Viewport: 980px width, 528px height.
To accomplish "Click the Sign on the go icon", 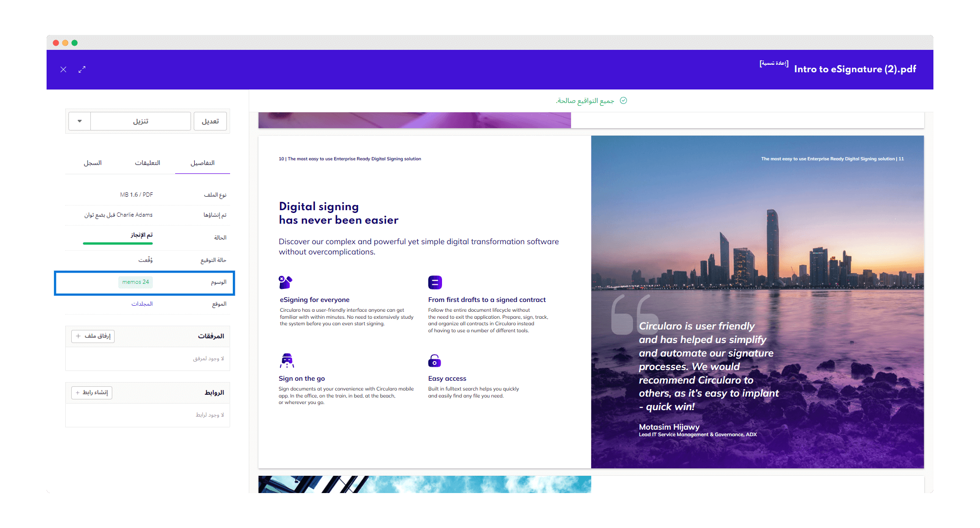I will (287, 361).
